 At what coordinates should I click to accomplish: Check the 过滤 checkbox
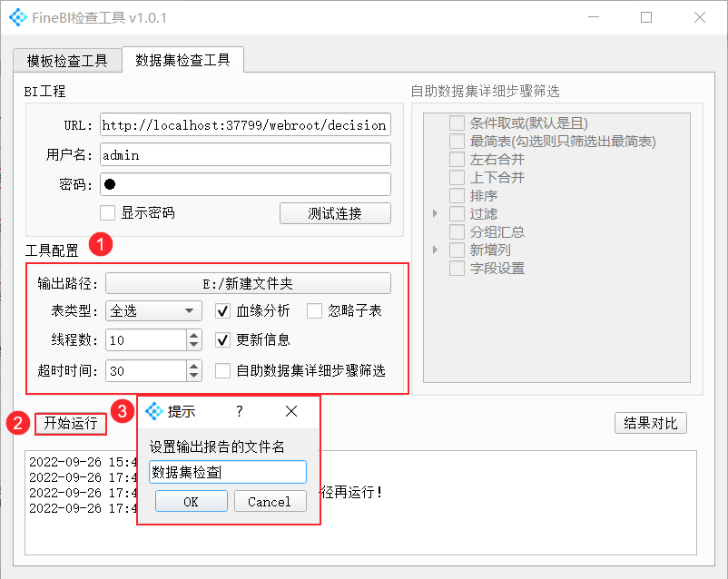point(457,213)
